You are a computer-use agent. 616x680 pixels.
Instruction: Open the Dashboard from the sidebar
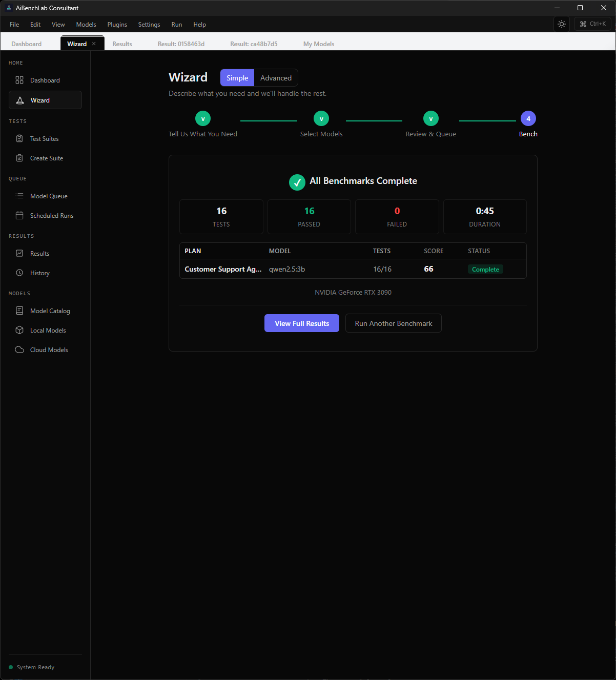[x=45, y=80]
